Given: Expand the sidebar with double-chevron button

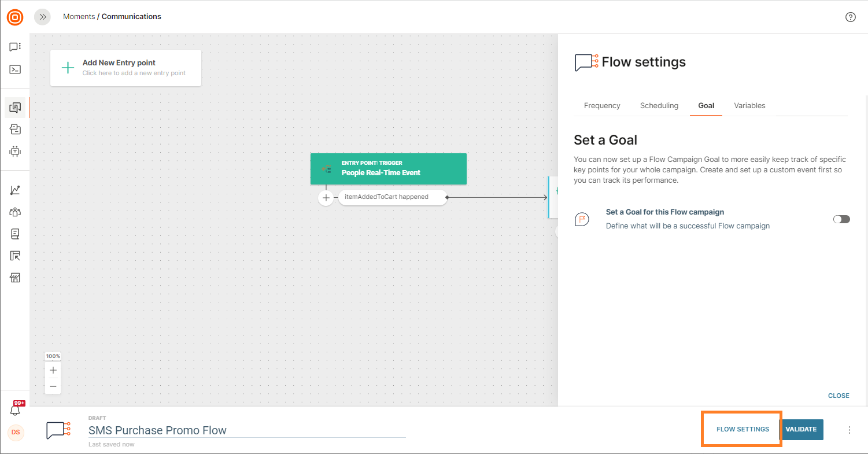Looking at the screenshot, I should click(43, 17).
